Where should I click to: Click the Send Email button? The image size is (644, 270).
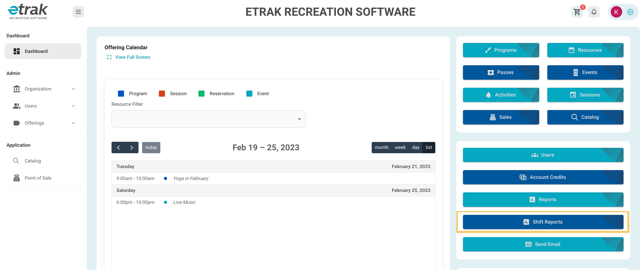coord(543,244)
